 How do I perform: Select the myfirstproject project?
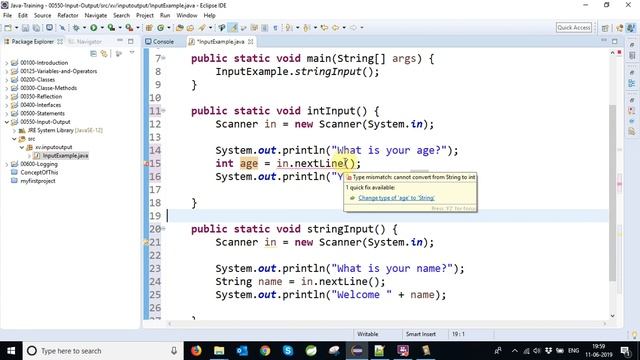tap(38, 181)
